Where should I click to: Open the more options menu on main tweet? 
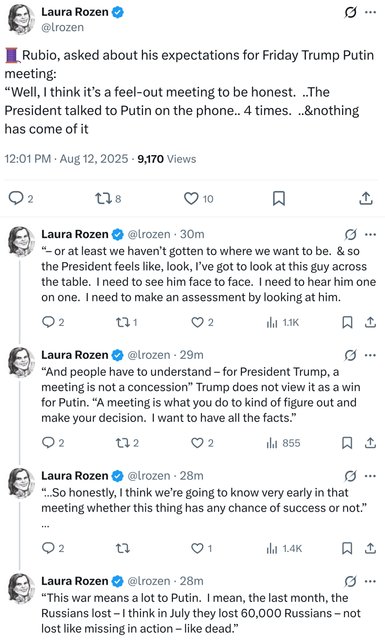[370, 13]
